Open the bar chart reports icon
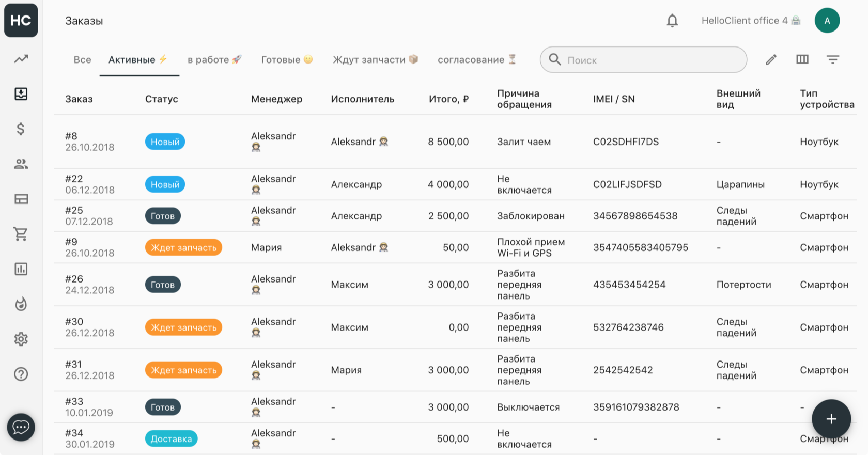Screen dimensions: 868x455 (21, 269)
